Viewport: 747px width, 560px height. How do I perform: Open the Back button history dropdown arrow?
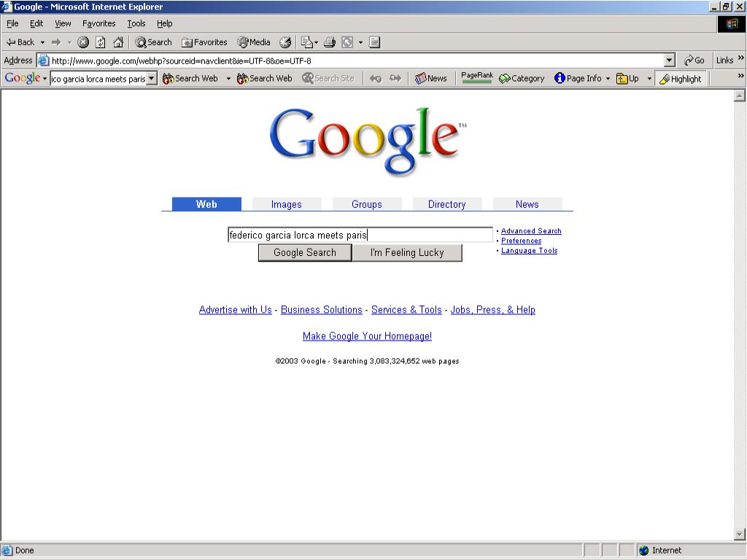point(42,42)
